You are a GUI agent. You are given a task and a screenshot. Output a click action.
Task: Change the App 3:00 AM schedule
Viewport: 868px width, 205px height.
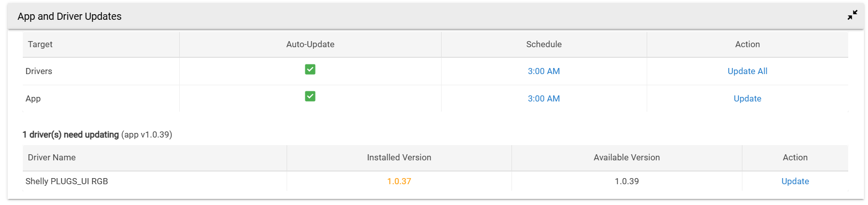coord(543,98)
